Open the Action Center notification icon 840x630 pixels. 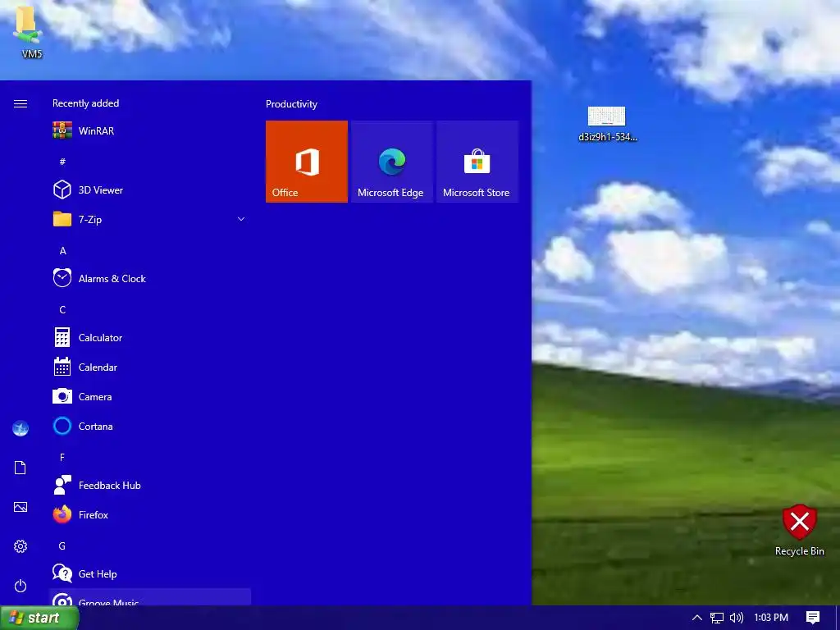tap(813, 618)
